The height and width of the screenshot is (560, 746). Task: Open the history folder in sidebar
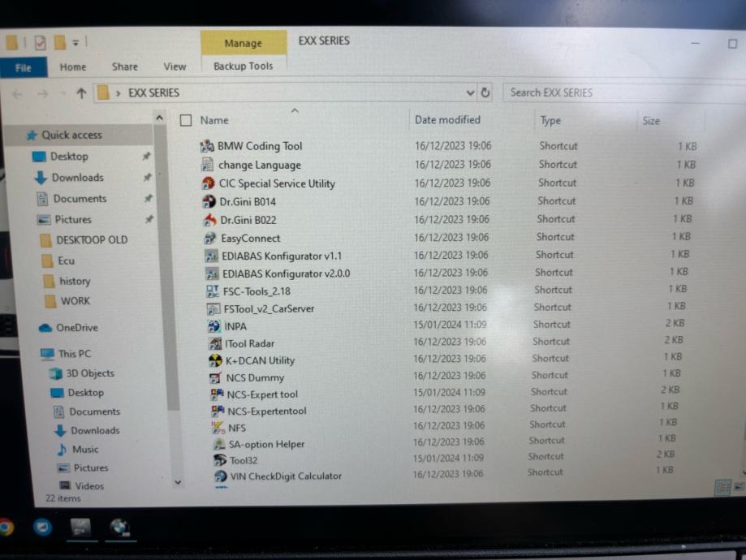[75, 281]
